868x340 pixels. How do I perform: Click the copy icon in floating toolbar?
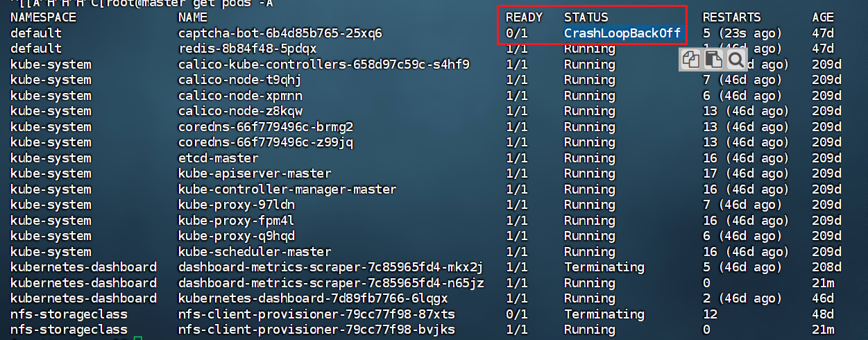pos(690,60)
